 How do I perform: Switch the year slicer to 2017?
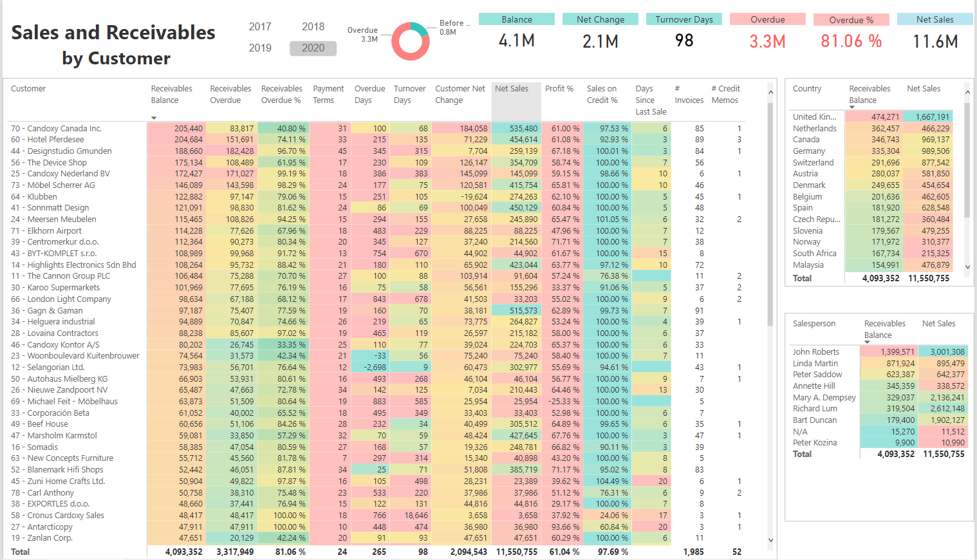click(x=260, y=26)
